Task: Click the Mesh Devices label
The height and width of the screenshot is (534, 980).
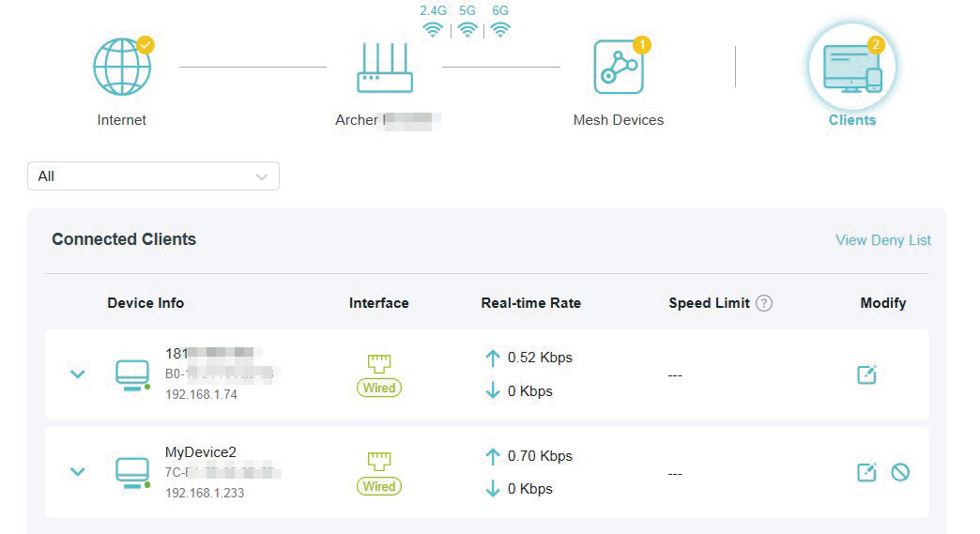Action: click(x=619, y=120)
